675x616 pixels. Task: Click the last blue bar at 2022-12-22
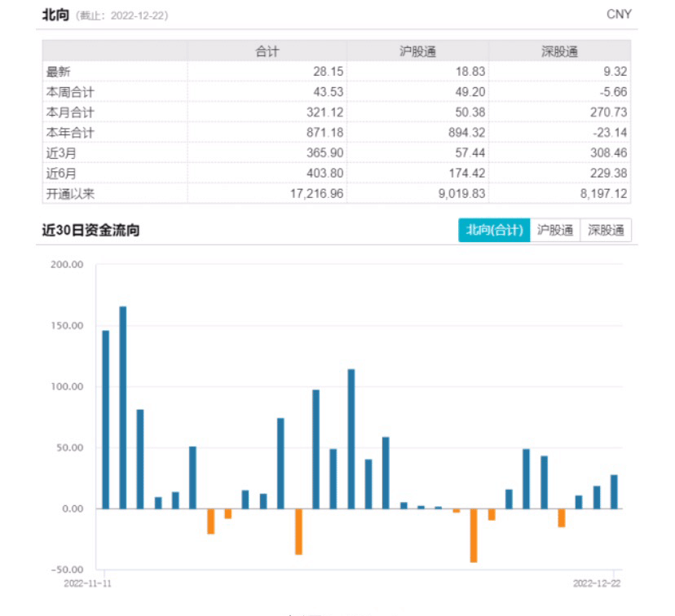(x=614, y=491)
